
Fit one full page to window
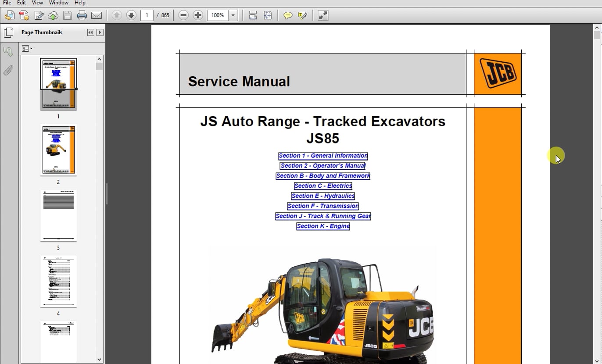click(x=268, y=15)
